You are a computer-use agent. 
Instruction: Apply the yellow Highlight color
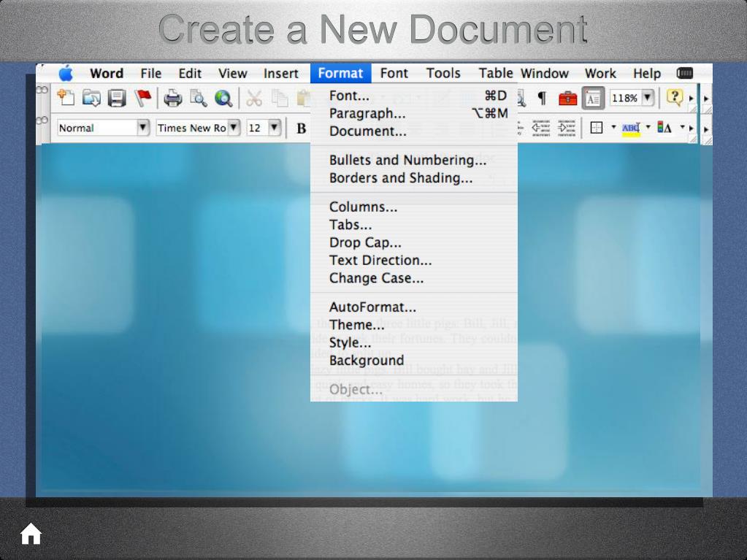631,129
